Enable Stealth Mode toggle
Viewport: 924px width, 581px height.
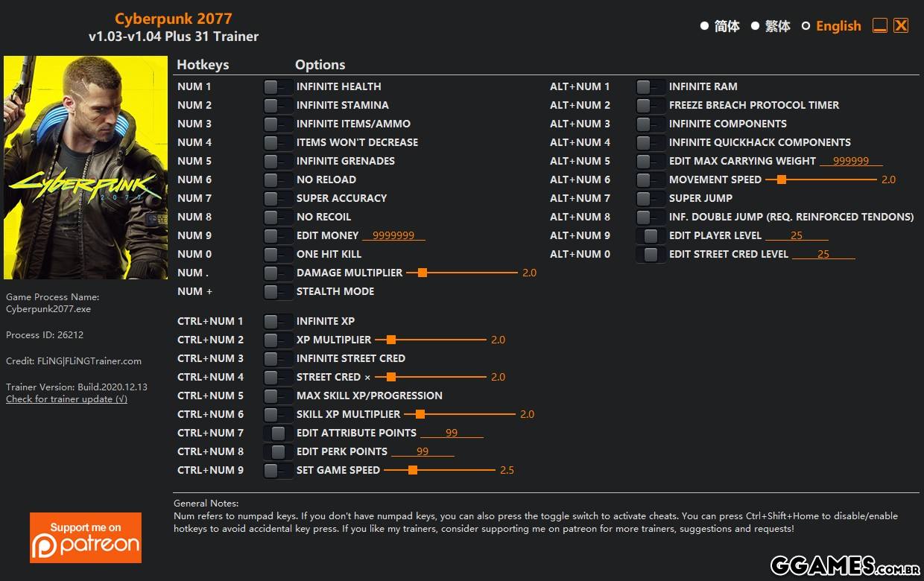278,292
